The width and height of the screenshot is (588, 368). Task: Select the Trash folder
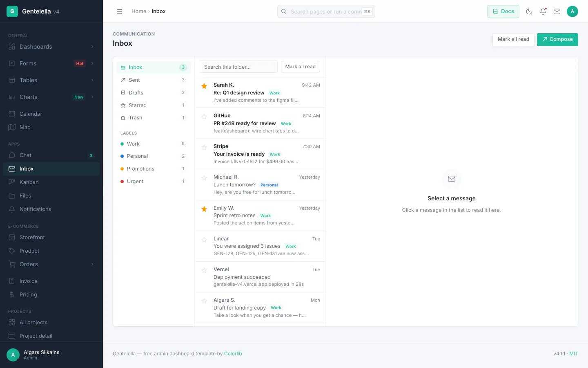click(154, 118)
